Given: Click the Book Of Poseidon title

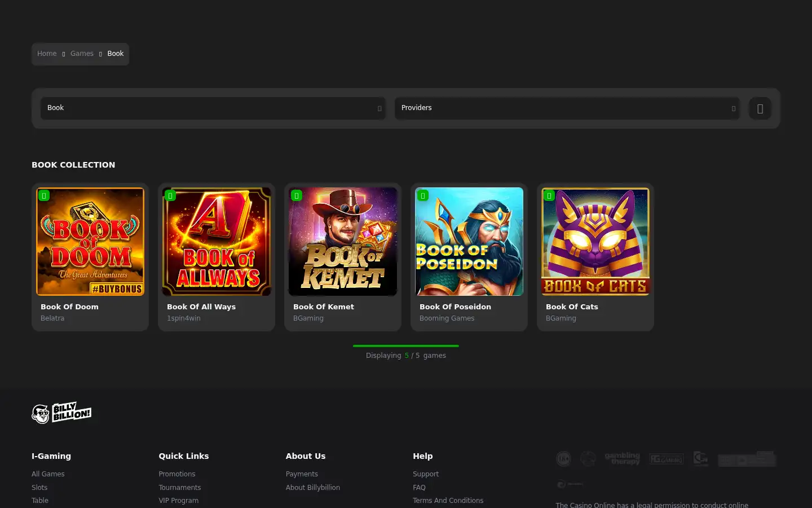Looking at the screenshot, I should pos(455,307).
